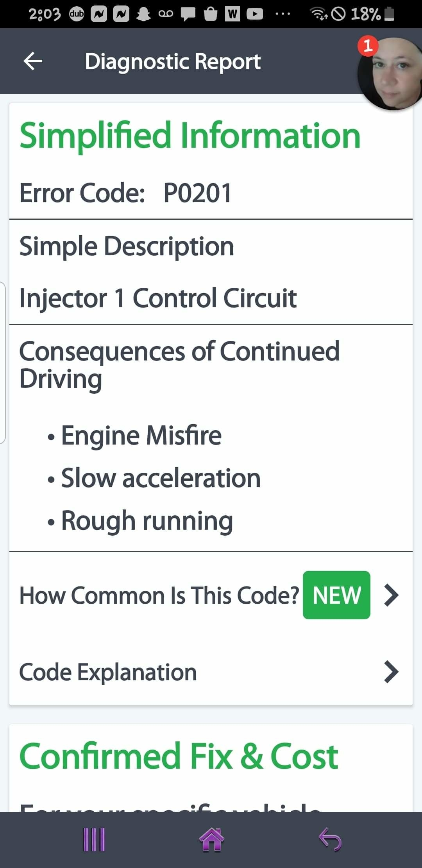Tap the battery indicator icon
The height and width of the screenshot is (868, 422).
(389, 14)
